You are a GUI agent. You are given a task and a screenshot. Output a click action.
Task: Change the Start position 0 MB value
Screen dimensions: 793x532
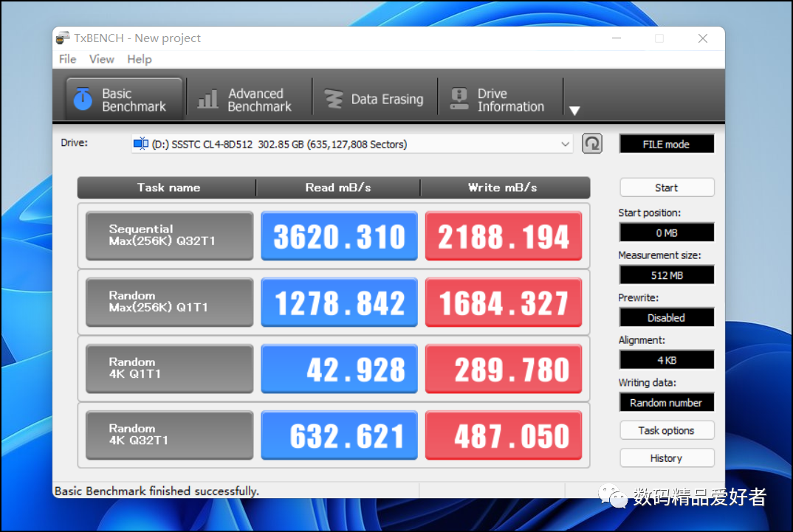click(x=667, y=233)
